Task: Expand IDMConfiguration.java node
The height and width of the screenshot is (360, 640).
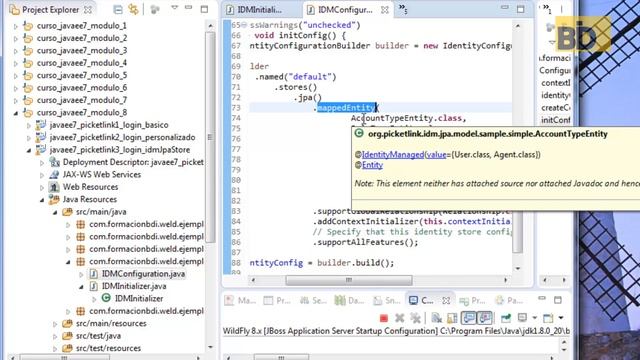Action: point(81,274)
